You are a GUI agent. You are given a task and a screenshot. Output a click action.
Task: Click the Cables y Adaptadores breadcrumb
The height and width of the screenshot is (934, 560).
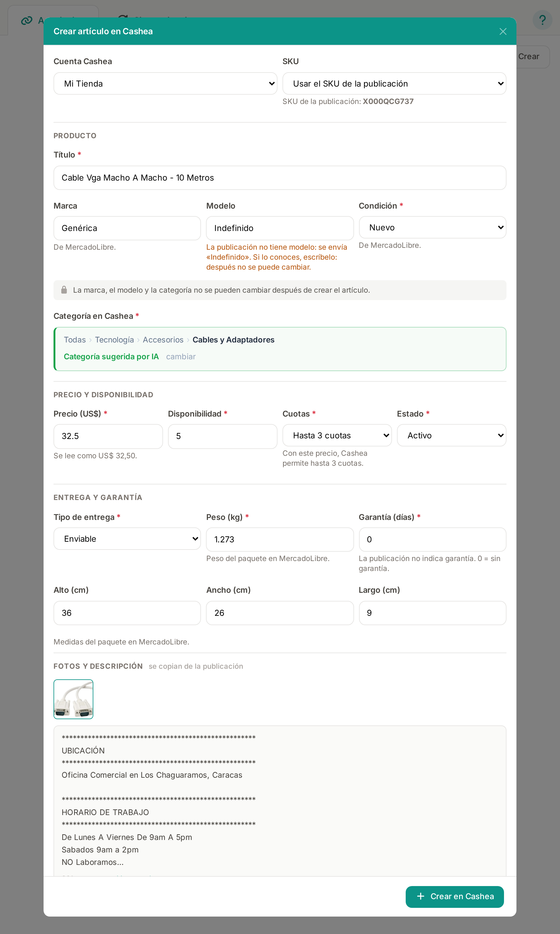(234, 340)
